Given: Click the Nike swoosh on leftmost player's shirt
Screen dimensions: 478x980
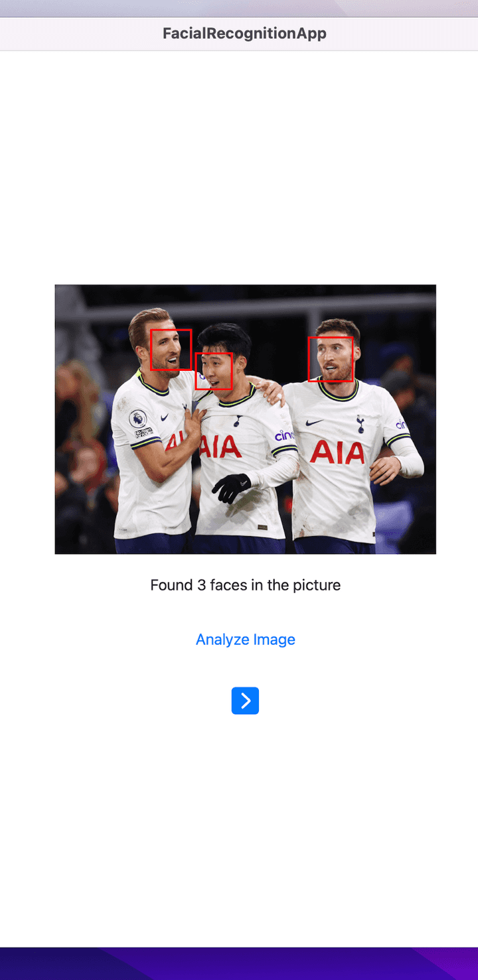Looking at the screenshot, I should 165,417.
